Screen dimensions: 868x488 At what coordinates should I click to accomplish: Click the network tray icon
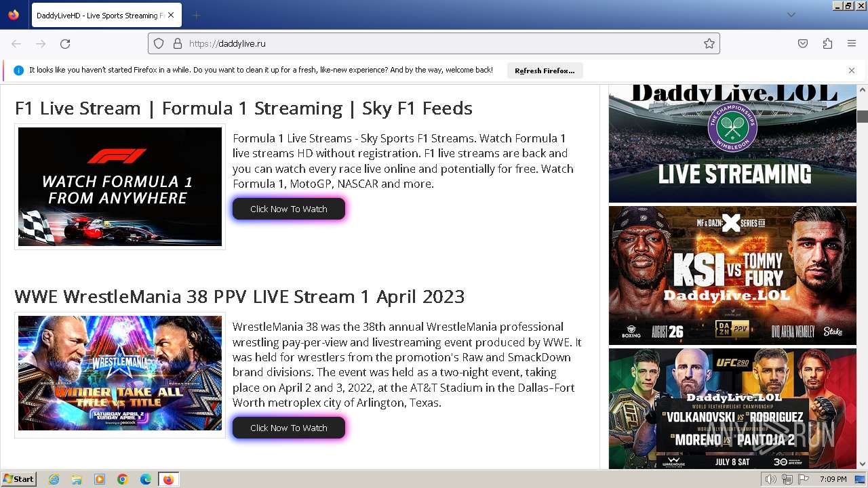(x=787, y=479)
